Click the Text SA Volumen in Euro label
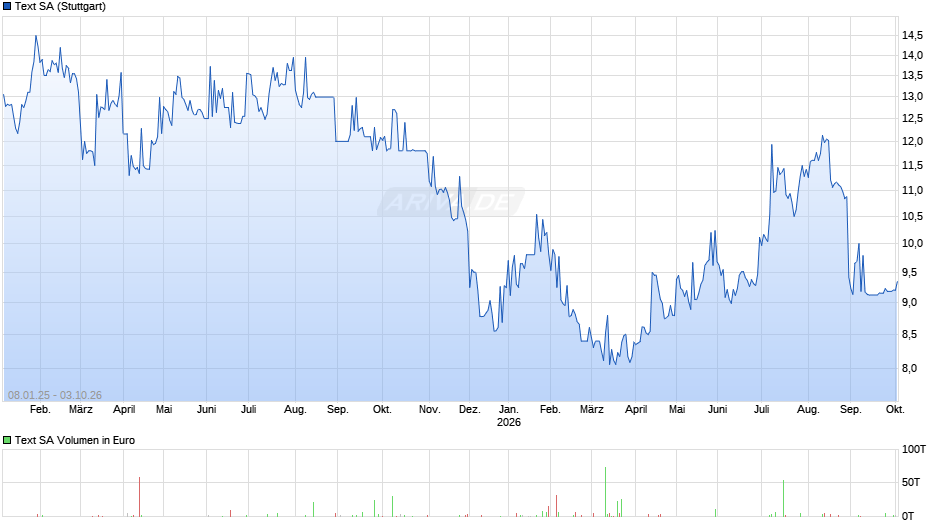The image size is (940, 526). (75, 440)
